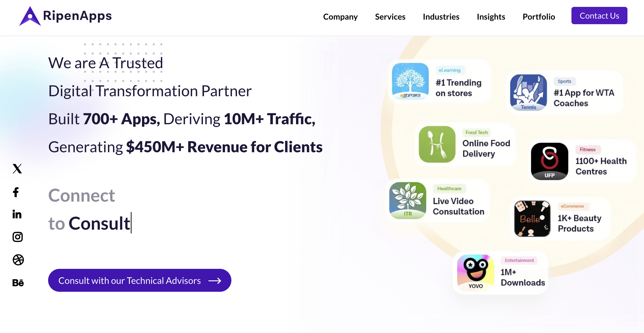This screenshot has height=333, width=644.
Task: Open the Services menu
Action: tap(390, 17)
